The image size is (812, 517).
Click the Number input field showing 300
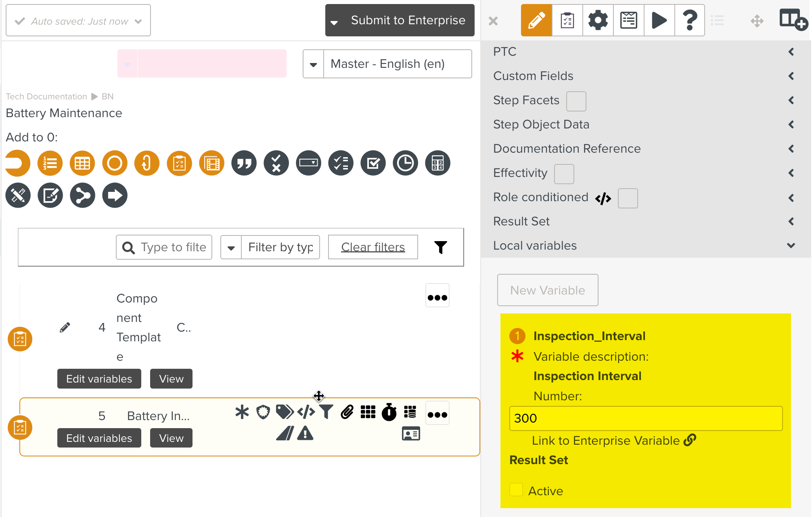click(x=645, y=418)
